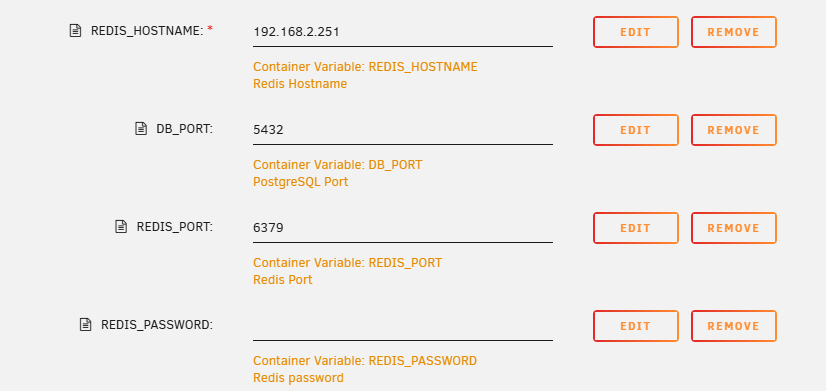The width and height of the screenshot is (826, 391).
Task: Edit the REDIS_HOSTNAME variable
Action: (636, 32)
